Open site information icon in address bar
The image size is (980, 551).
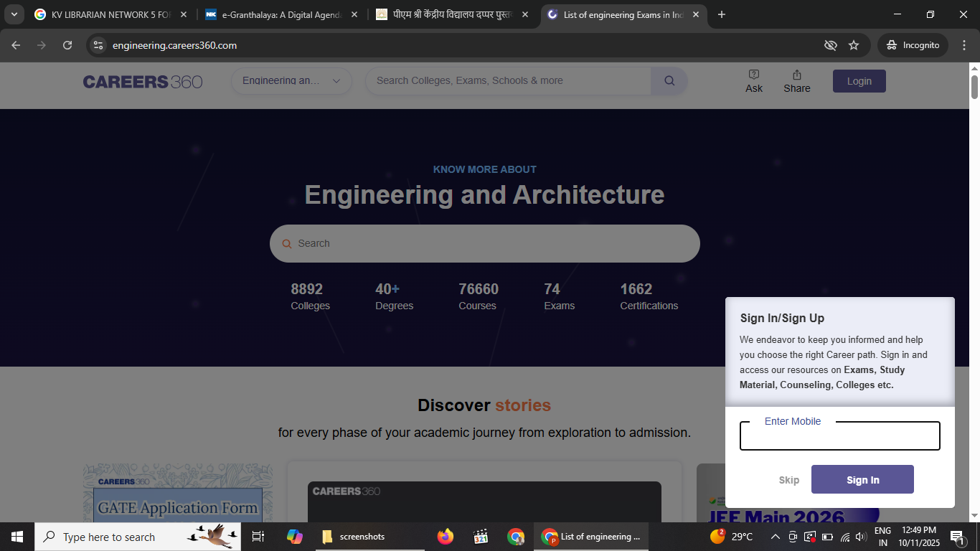99,45
